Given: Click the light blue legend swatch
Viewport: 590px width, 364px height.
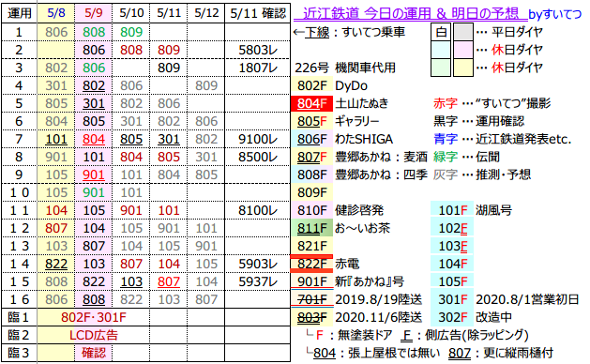Looking at the screenshot, I should (x=441, y=50).
